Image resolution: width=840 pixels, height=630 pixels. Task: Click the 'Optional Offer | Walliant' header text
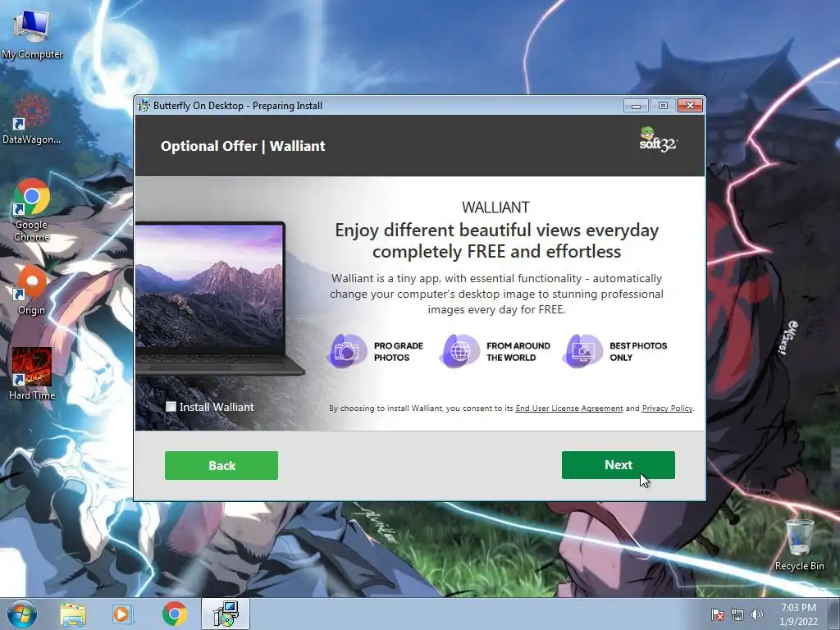click(243, 146)
